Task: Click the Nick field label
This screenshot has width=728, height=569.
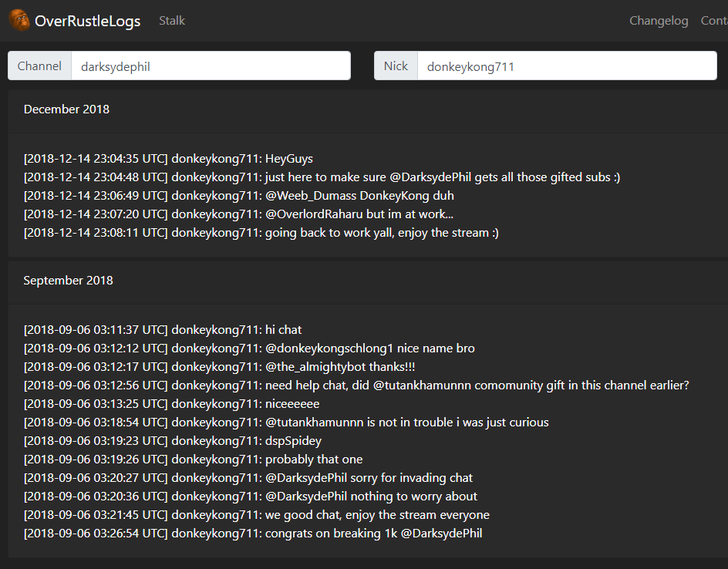Action: pos(396,66)
